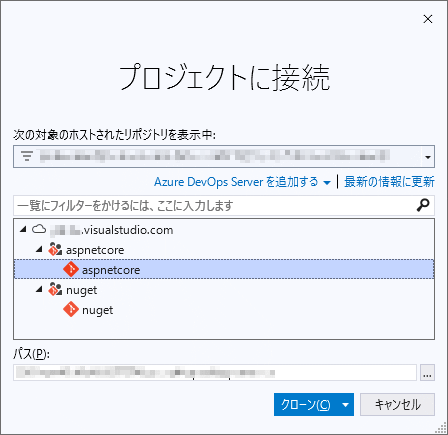Viewport: 448px width, 435px height.
Task: Click the 最新の情報に更新 link
Action: tap(389, 182)
